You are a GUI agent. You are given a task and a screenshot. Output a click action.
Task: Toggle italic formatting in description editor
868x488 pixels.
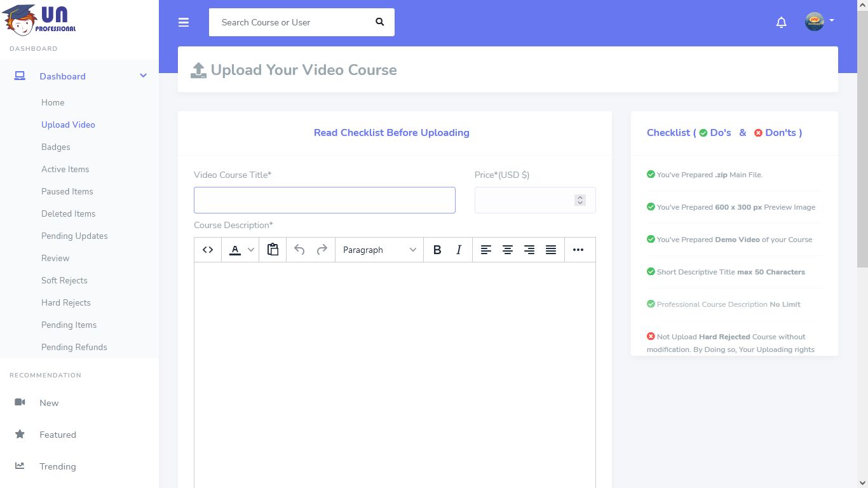point(459,250)
